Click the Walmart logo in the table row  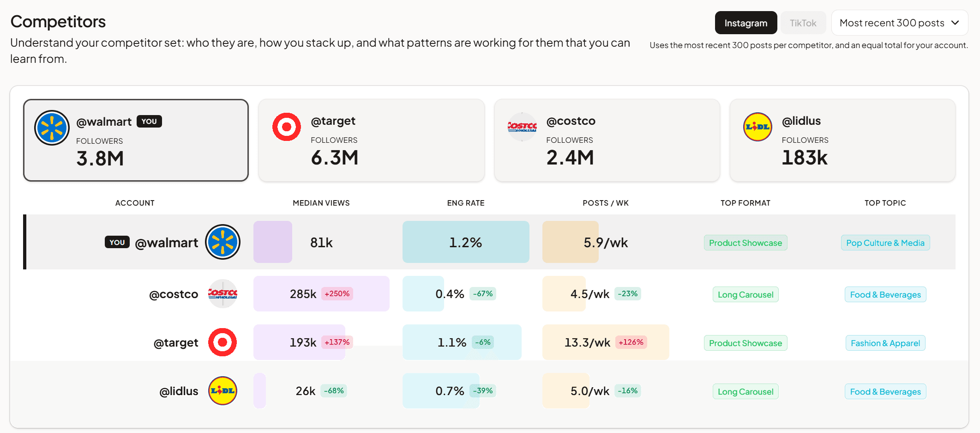tap(222, 242)
